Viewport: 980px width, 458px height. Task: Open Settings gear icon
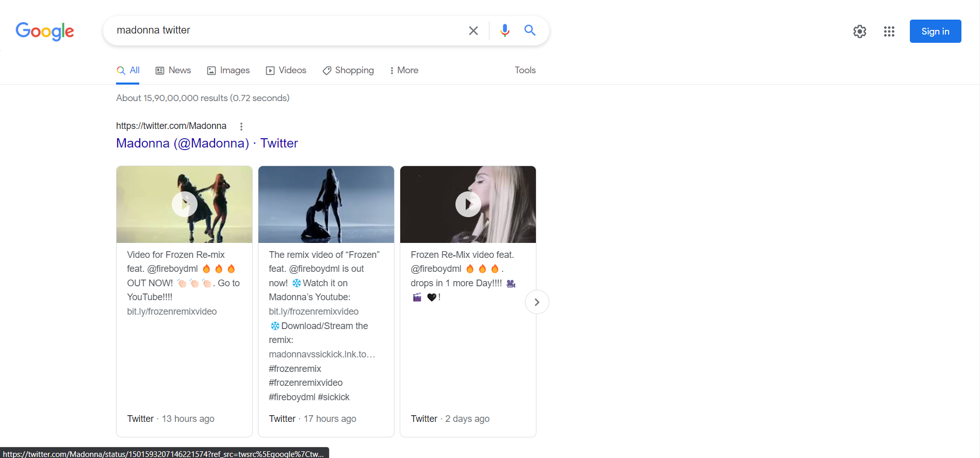point(860,31)
